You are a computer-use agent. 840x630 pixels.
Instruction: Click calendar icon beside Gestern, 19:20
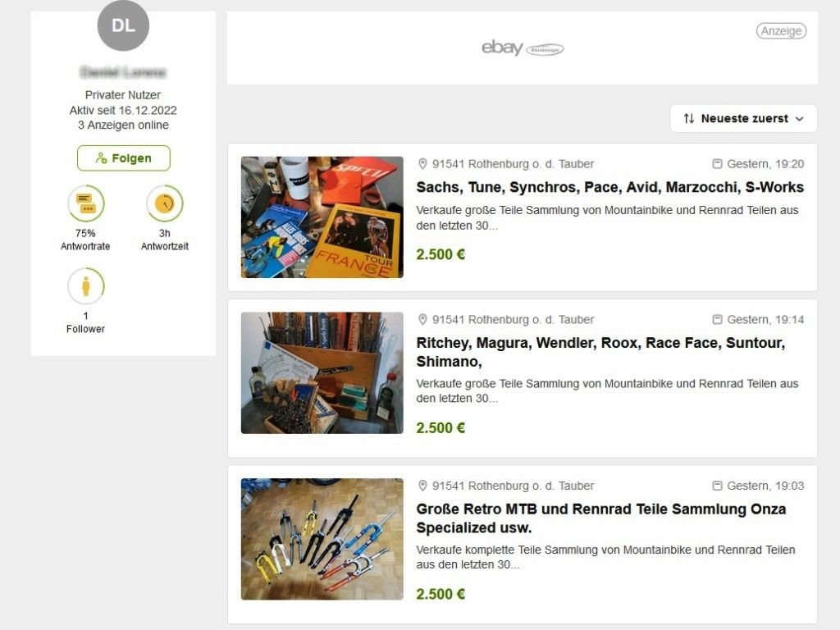tap(717, 164)
